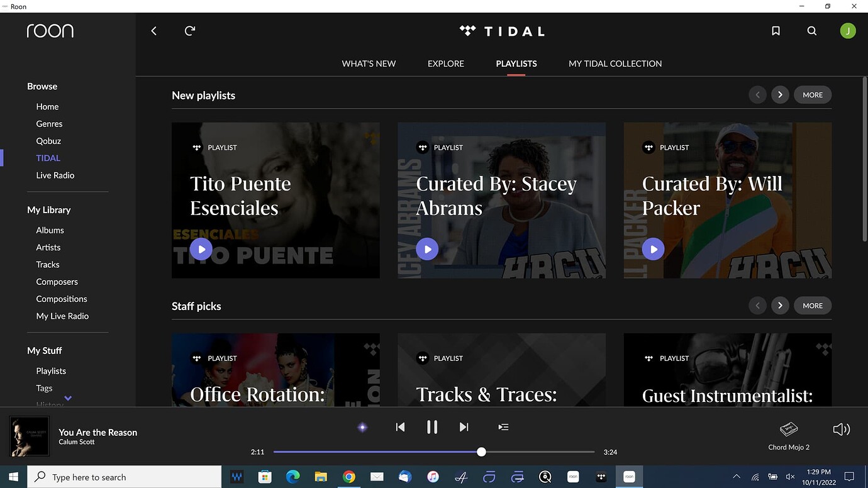Open the play queue icon
The width and height of the screenshot is (868, 488).
coord(503,426)
